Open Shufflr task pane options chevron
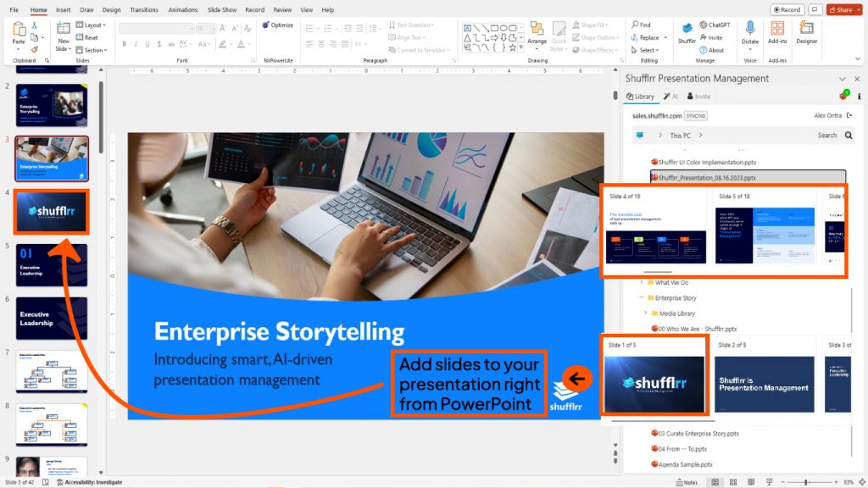The width and height of the screenshot is (868, 488). (842, 79)
